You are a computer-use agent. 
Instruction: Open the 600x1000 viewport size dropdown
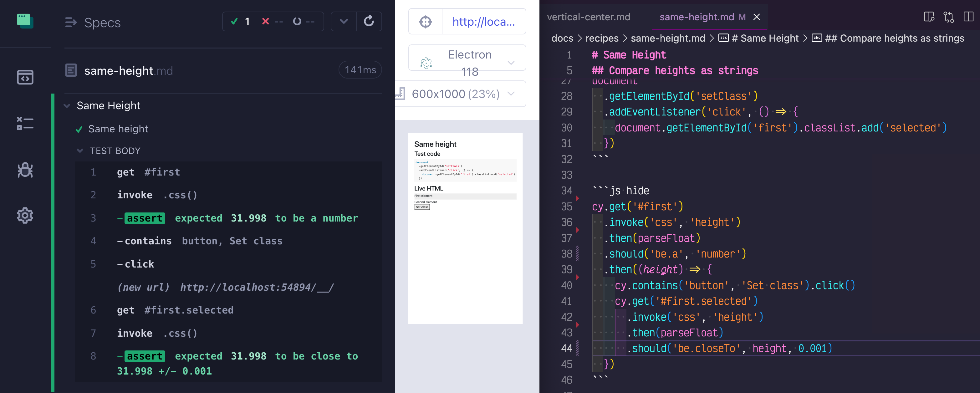tap(462, 94)
